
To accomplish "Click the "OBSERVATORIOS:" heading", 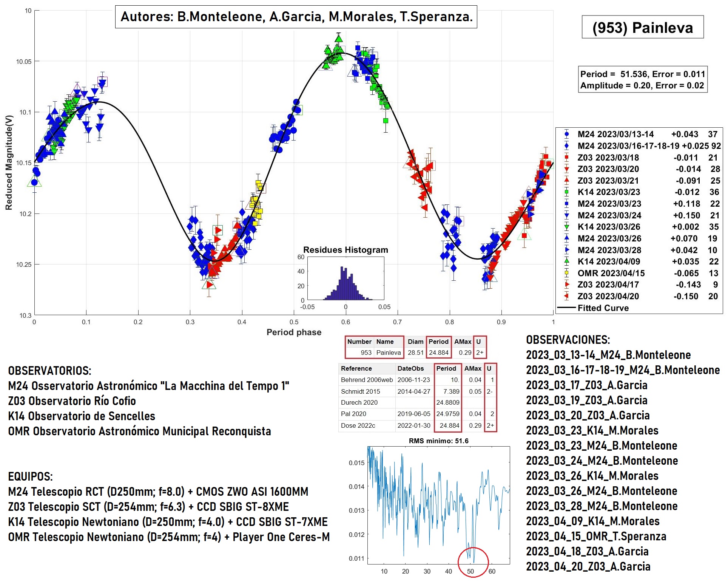I will point(49,371).
